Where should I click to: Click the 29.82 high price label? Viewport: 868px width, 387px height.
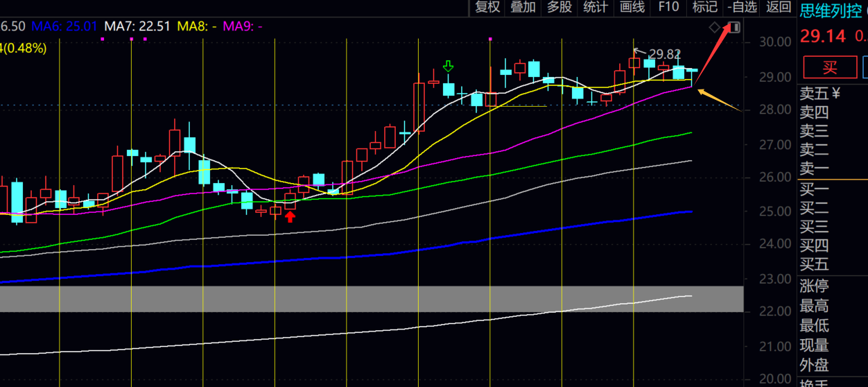pos(664,53)
